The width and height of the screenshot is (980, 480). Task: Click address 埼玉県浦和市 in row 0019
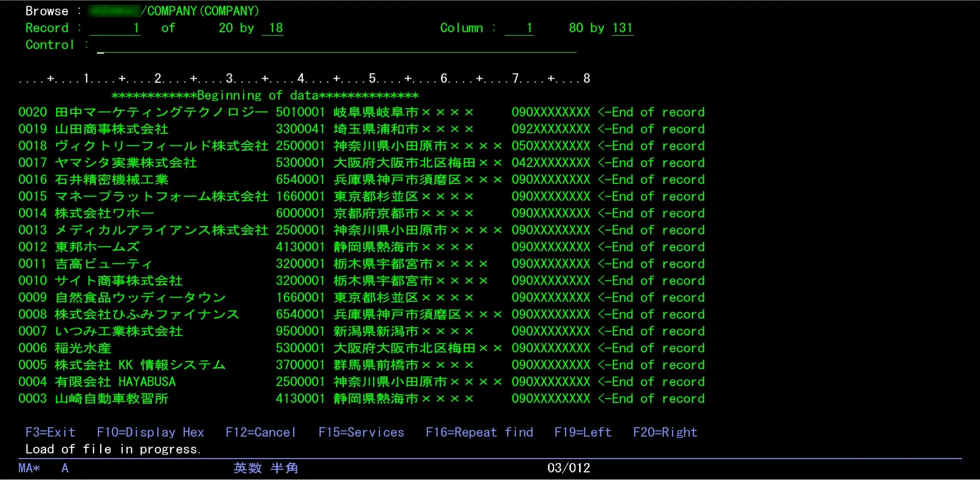376,129
